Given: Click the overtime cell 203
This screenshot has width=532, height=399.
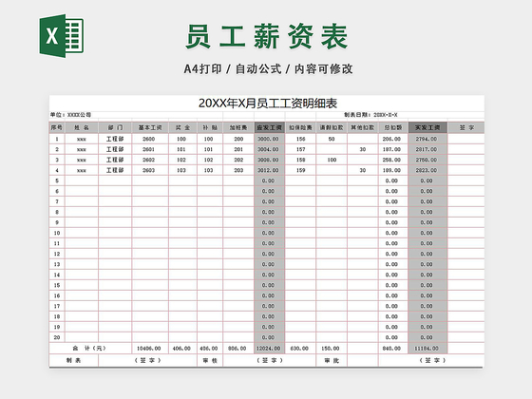Looking at the screenshot, I should (238, 170).
